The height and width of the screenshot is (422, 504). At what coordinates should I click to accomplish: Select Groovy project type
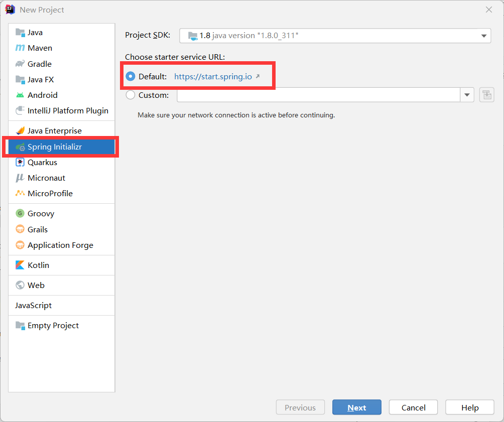point(62,213)
